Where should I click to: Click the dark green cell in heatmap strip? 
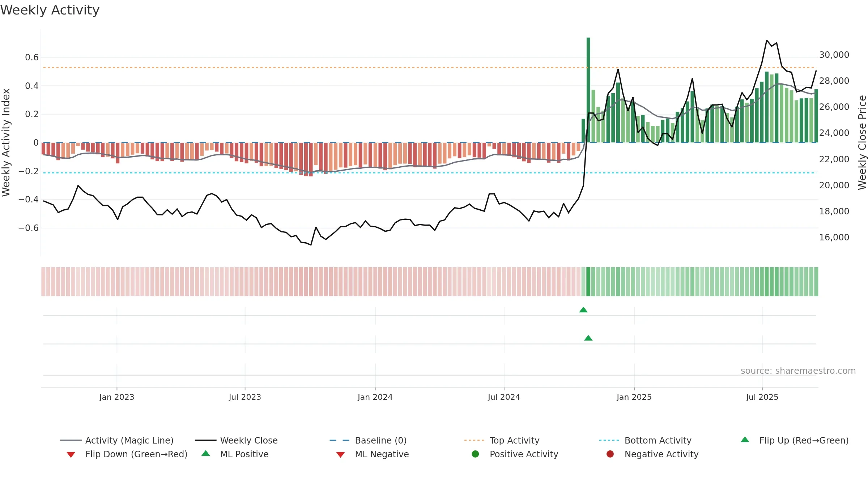588,282
